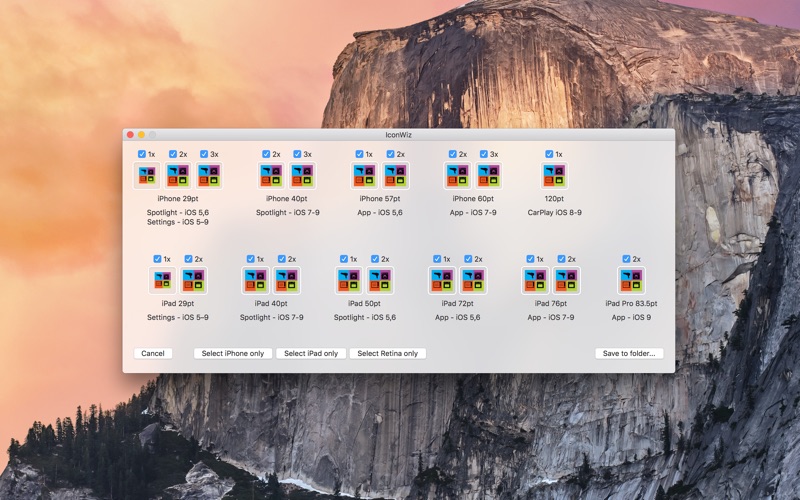Disable the 2x checkbox for iPad Pro 83.5pt
Viewport: 800px width, 500px height.
point(626,259)
